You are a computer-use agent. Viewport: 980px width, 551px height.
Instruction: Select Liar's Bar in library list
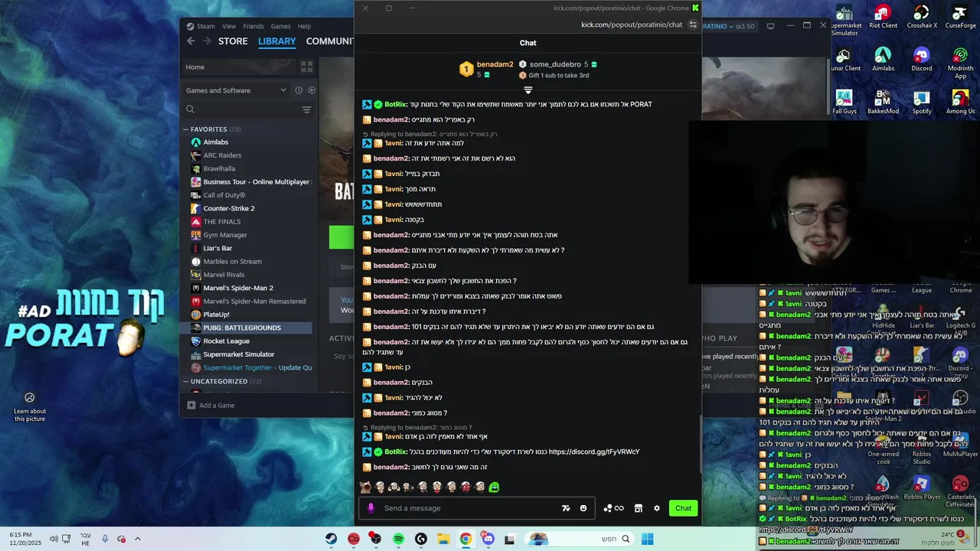point(217,248)
